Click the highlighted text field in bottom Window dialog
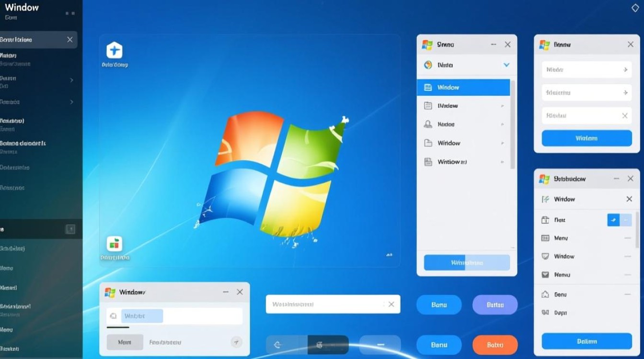Image resolution: width=644 pixels, height=359 pixels. coord(142,316)
